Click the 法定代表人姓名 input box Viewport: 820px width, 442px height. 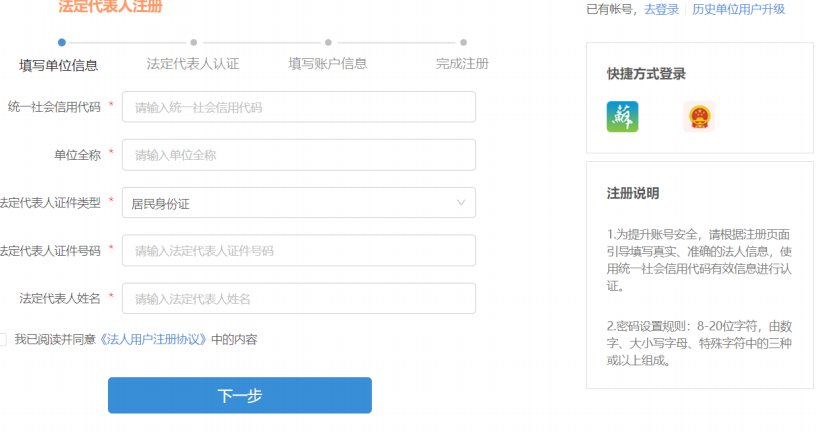tap(298, 299)
